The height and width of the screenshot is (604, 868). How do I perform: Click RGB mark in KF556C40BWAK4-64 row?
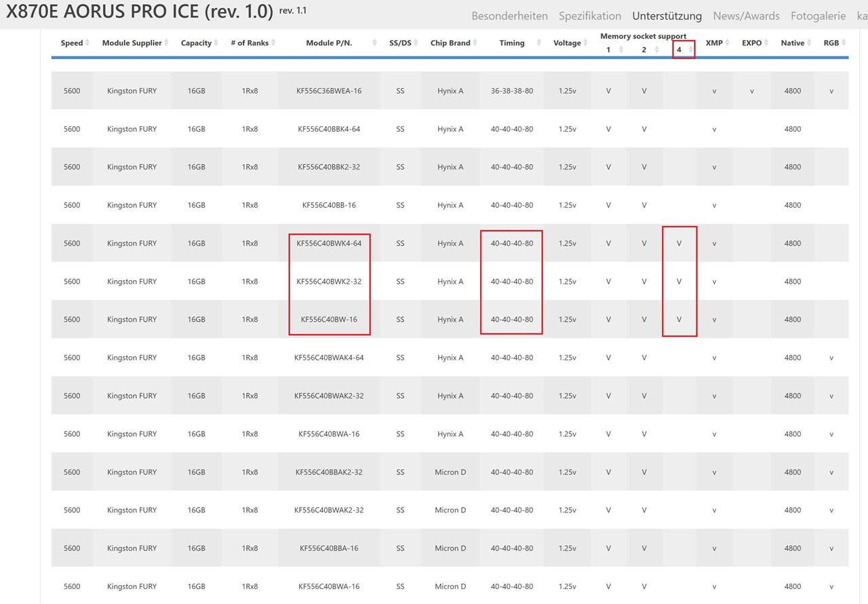click(x=831, y=358)
